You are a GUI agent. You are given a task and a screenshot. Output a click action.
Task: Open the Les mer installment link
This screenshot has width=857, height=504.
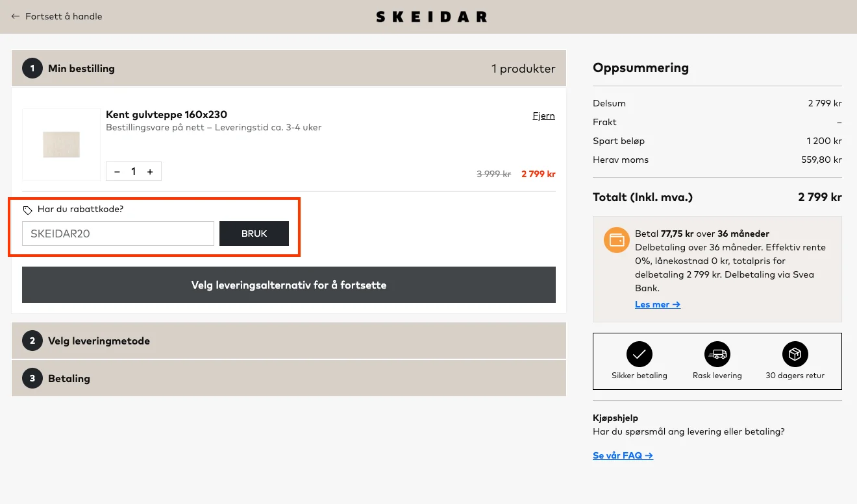tap(658, 304)
